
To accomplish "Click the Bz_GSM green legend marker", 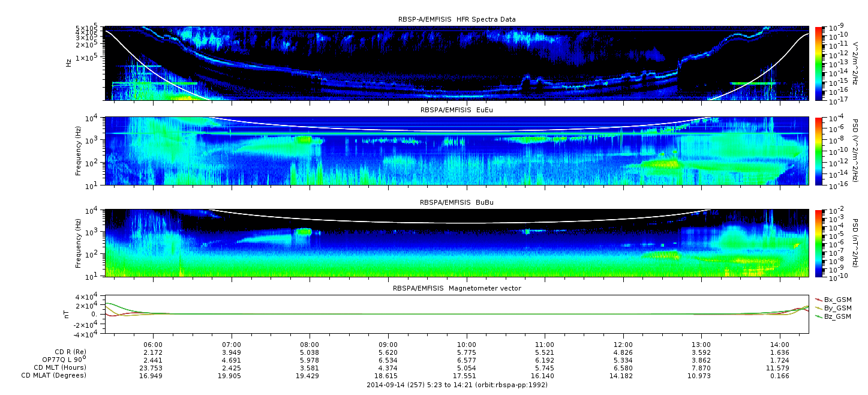I will tap(819, 316).
